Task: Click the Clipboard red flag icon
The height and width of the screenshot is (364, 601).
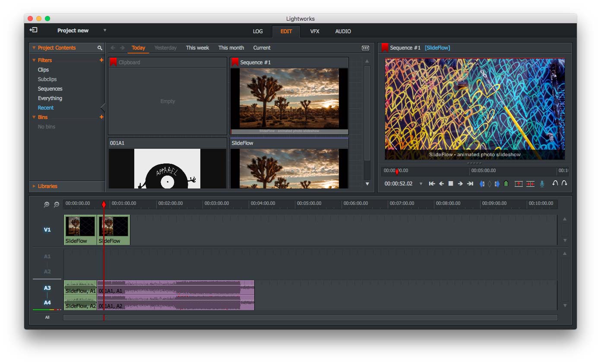Action: pyautogui.click(x=113, y=62)
